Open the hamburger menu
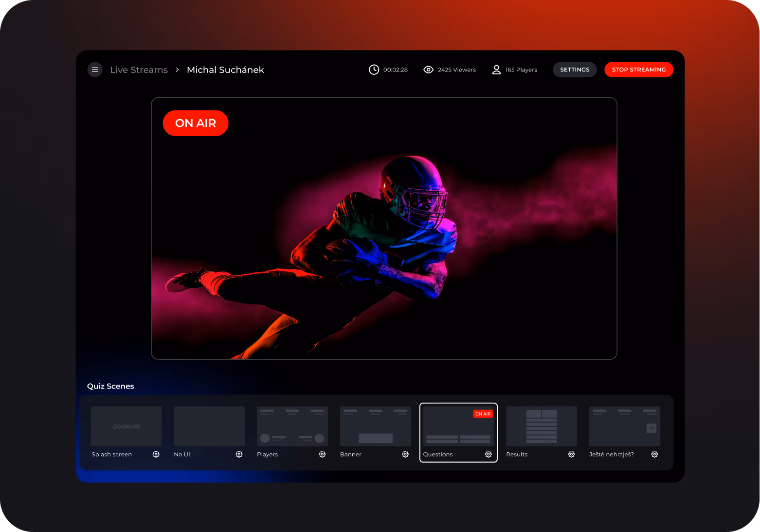Screen dimensions: 760x532 coord(95,70)
